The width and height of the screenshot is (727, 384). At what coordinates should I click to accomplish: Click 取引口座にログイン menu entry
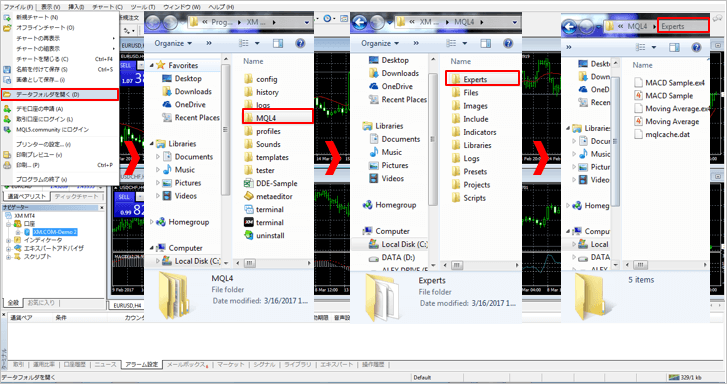click(x=45, y=119)
